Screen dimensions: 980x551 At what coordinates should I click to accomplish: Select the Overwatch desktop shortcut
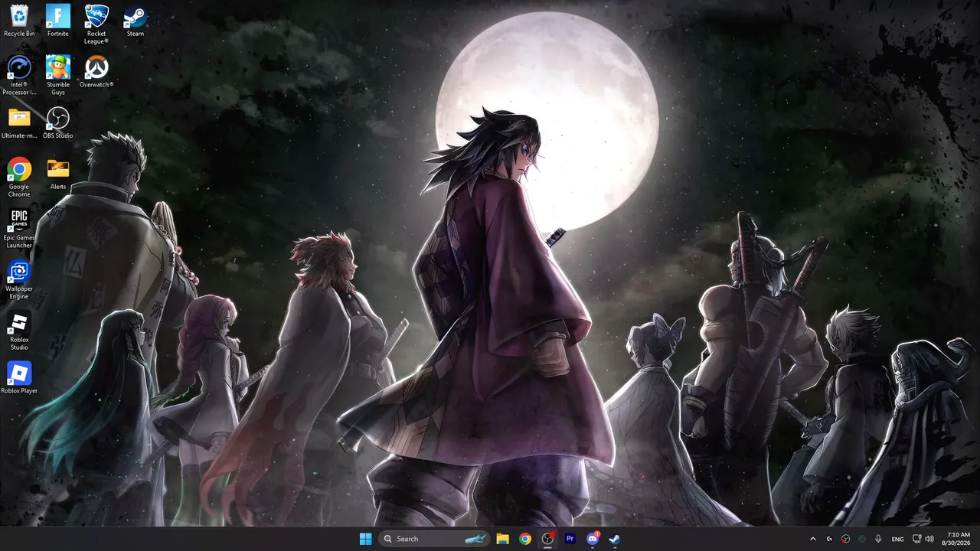pyautogui.click(x=96, y=71)
